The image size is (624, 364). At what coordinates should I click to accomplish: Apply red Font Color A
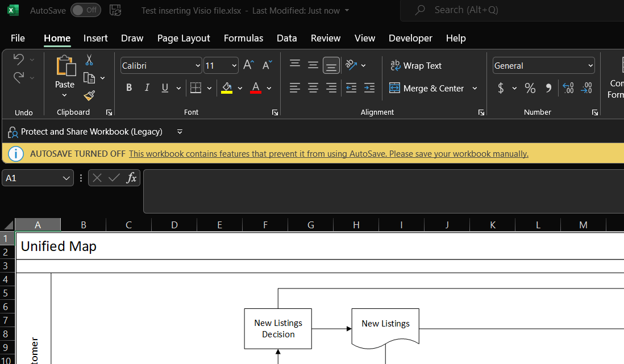256,88
